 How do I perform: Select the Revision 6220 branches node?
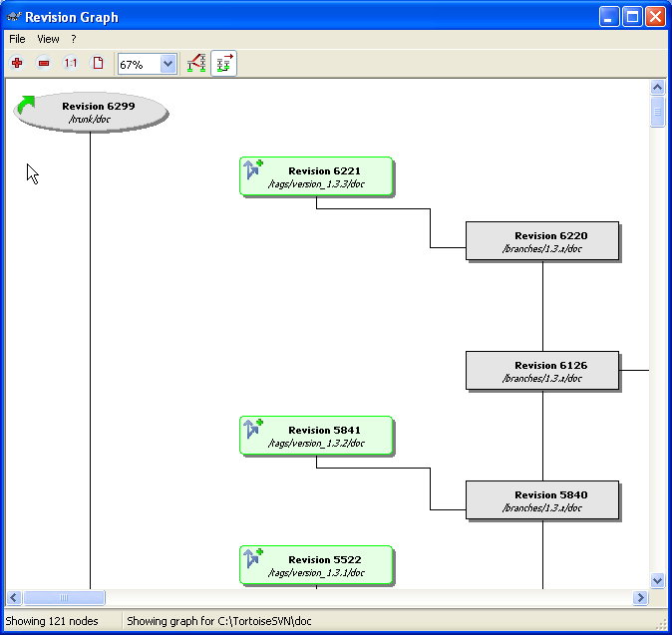pyautogui.click(x=542, y=241)
